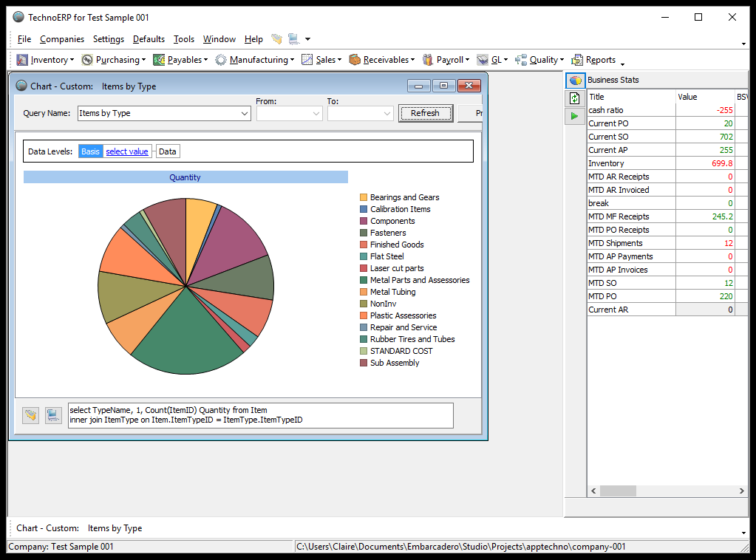The width and height of the screenshot is (756, 560).
Task: Click the Sub Assembly legend swatch
Action: (364, 363)
